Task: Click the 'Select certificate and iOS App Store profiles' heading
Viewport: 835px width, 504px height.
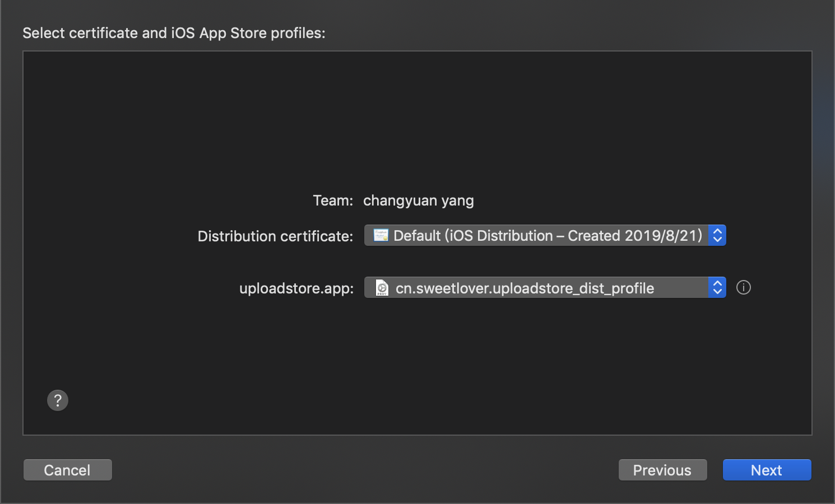Action: click(x=174, y=33)
